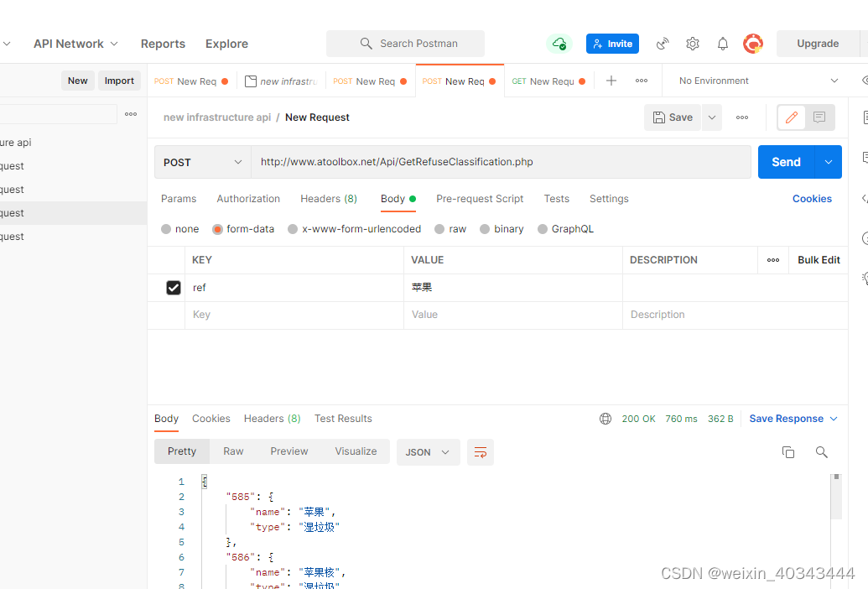The image size is (868, 589).
Task: Select the x-www-form-urlencoded body option
Action: pos(293,228)
